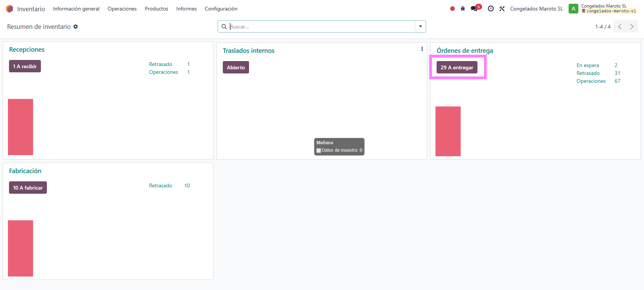Open the Operaciones menu

click(122, 9)
